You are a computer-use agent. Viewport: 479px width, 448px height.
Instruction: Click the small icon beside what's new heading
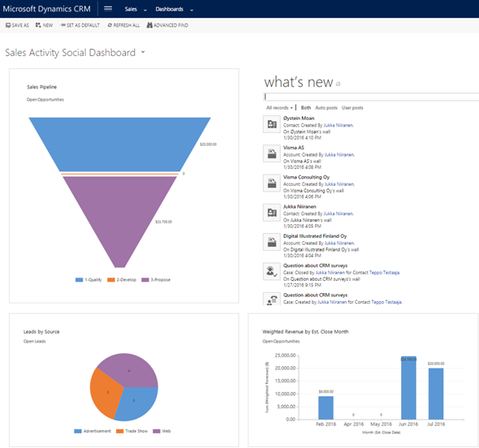coord(339,84)
